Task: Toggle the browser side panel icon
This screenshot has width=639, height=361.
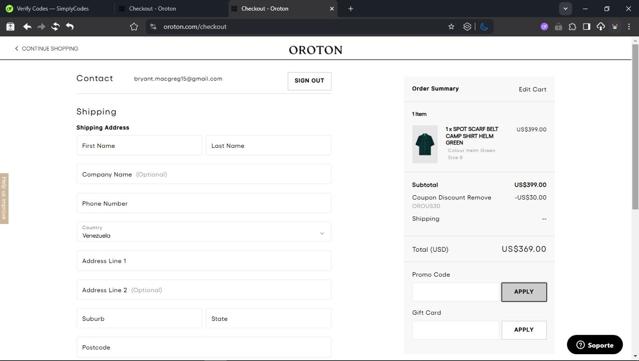Action: 586,26
